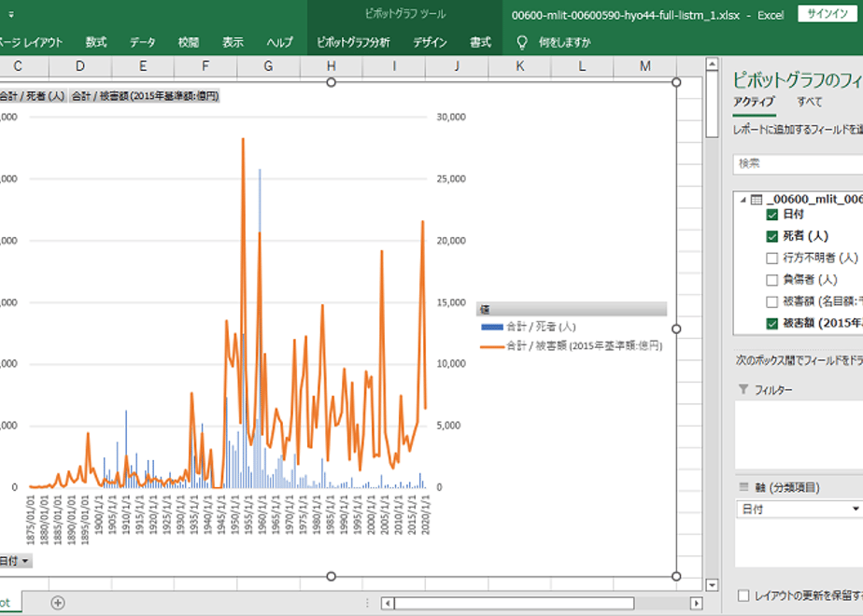Click the 何をしますか search box

click(x=565, y=42)
